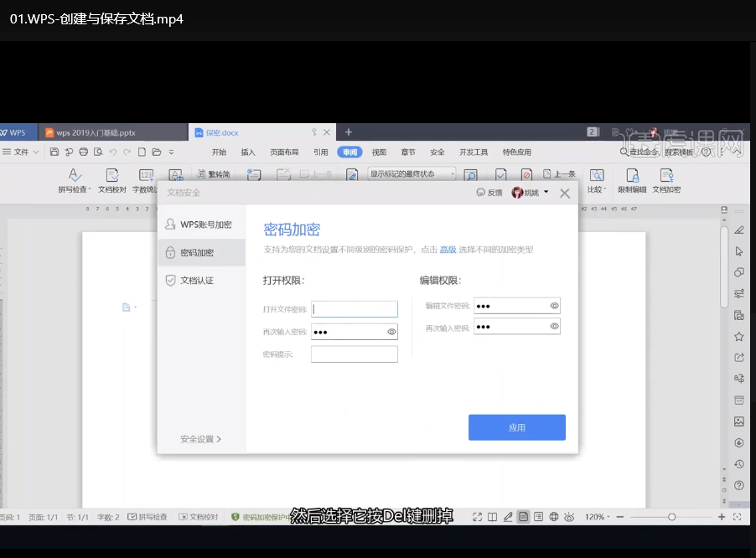This screenshot has width=756, height=558.
Task: Add a new document tab with plus
Action: click(349, 132)
